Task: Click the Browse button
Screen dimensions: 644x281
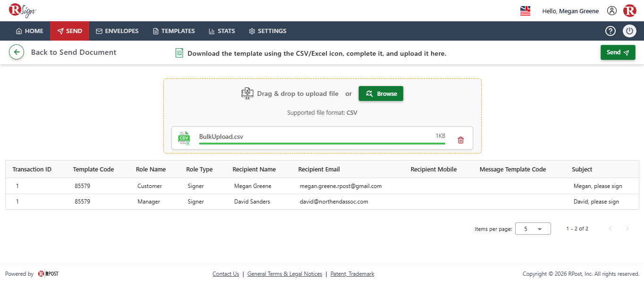Action: [381, 94]
